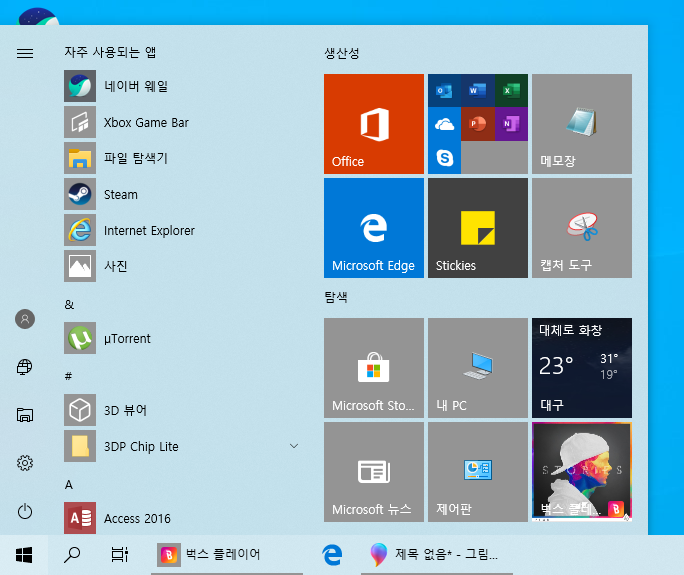Click the Power button in Start sidebar
Viewport: 684px width, 575px height.
click(25, 511)
